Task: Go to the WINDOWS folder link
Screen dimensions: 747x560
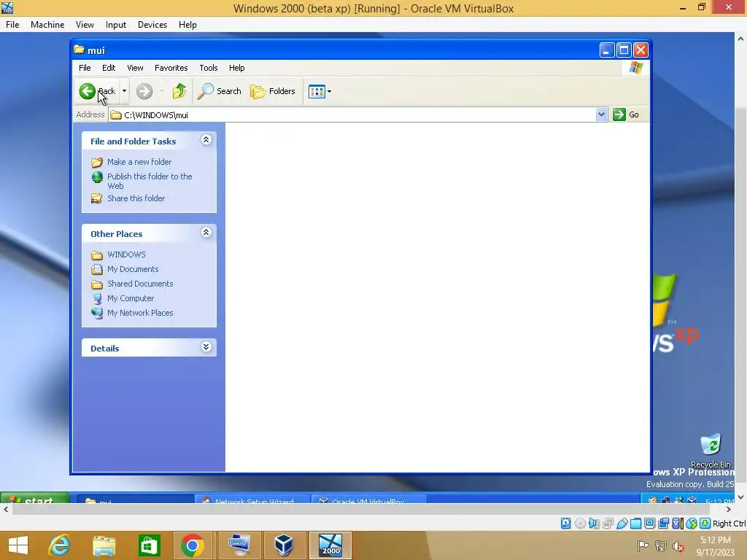Action: (126, 254)
